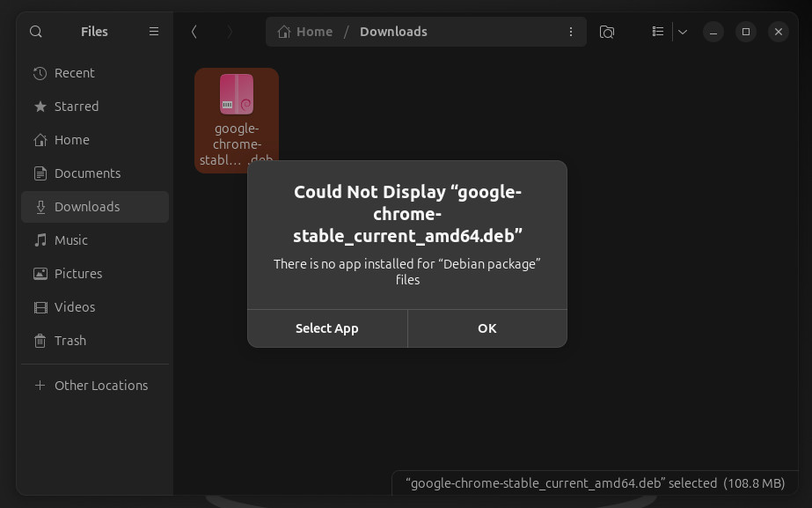Click the Select App button in dialog
The image size is (812, 508).
click(327, 328)
